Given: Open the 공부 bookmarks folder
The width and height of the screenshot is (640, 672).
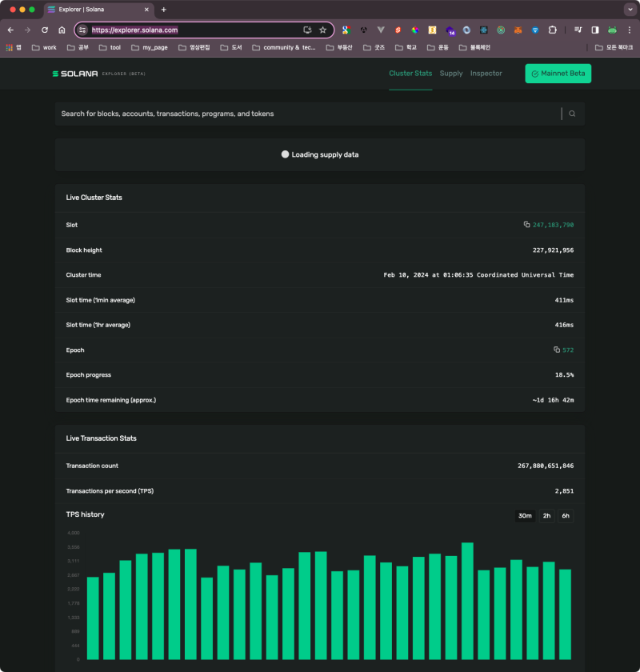Looking at the screenshot, I should (x=78, y=47).
